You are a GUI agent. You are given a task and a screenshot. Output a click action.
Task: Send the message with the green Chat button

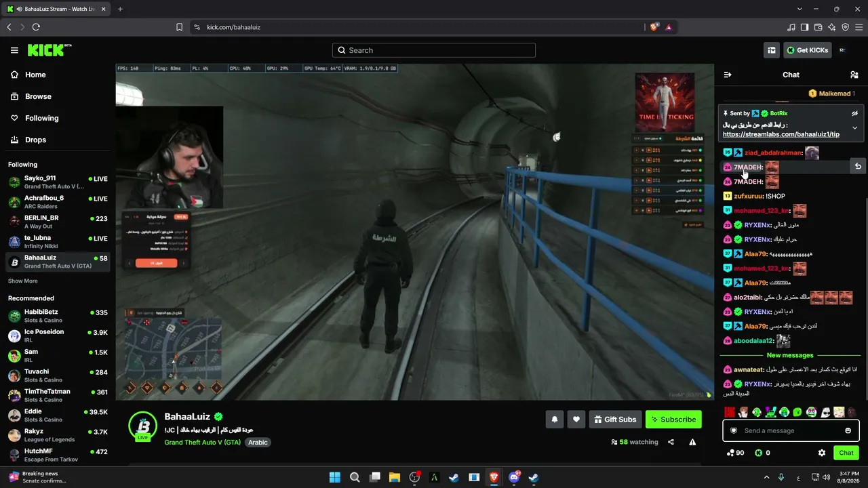click(x=846, y=453)
